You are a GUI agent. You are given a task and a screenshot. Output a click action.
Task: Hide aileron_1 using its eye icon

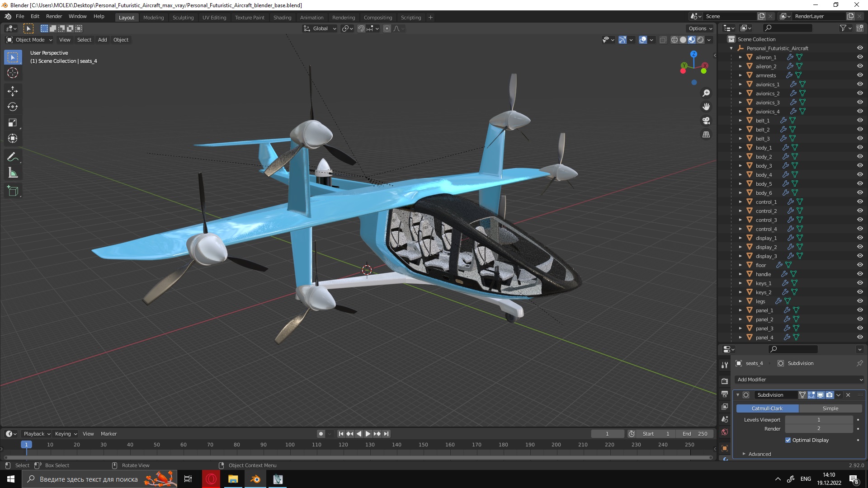[860, 57]
